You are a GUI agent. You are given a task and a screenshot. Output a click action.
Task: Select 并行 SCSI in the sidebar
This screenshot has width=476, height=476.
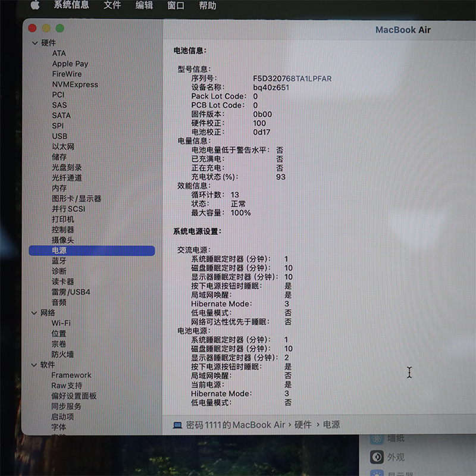[68, 209]
